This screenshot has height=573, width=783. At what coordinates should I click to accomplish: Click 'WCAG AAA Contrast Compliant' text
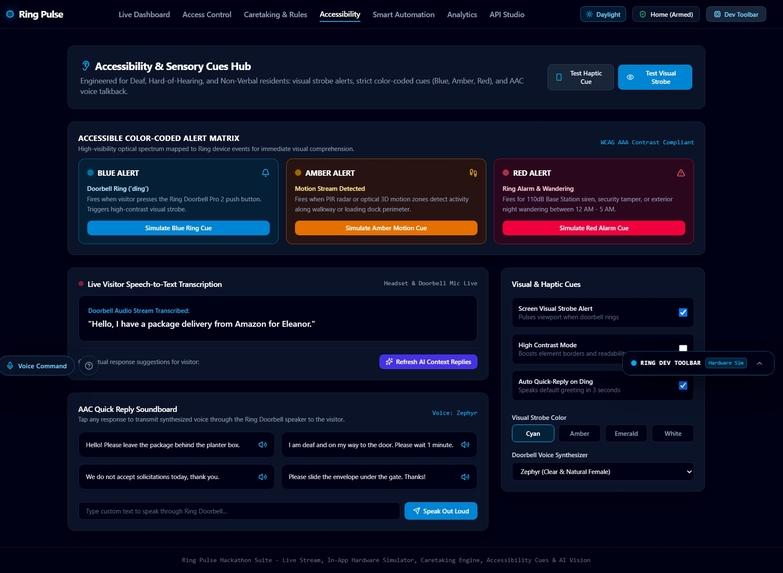coord(647,142)
